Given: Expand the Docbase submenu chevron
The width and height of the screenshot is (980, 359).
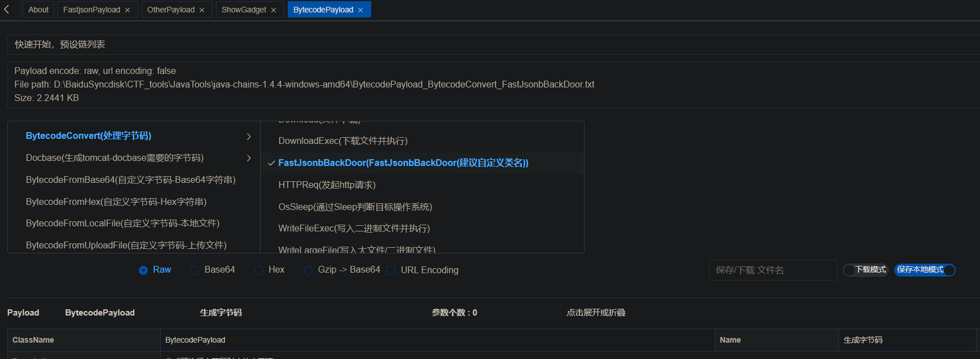Looking at the screenshot, I should (249, 158).
